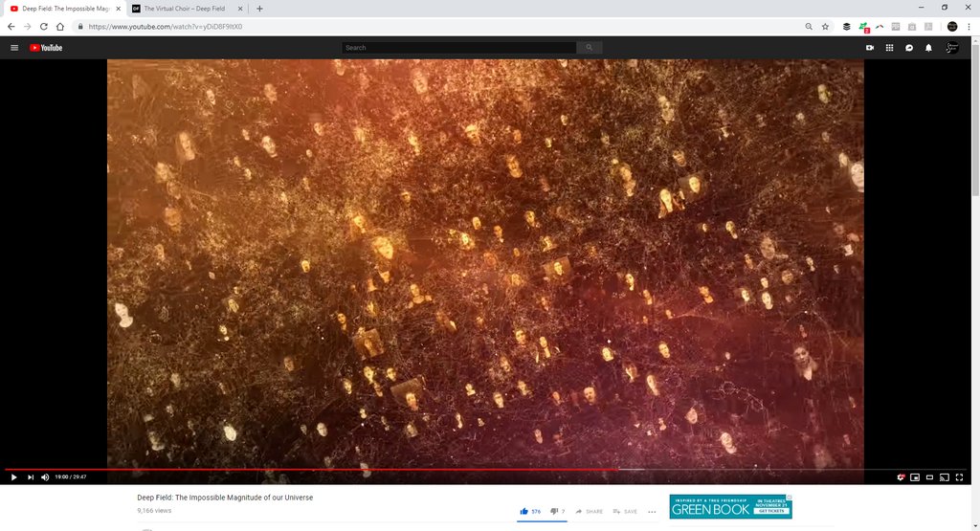Open the YouTube apps grid icon
The height and width of the screenshot is (531, 980).
click(x=889, y=48)
